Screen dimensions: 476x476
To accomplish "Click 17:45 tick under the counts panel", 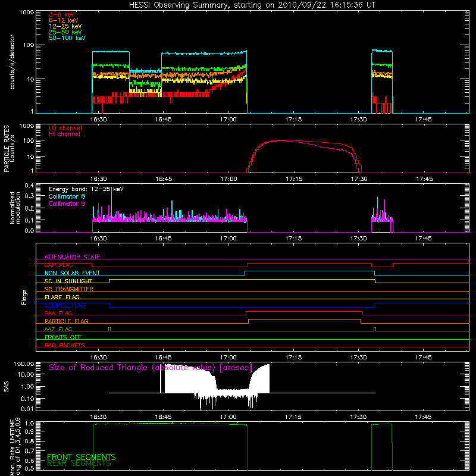I will point(424,120).
